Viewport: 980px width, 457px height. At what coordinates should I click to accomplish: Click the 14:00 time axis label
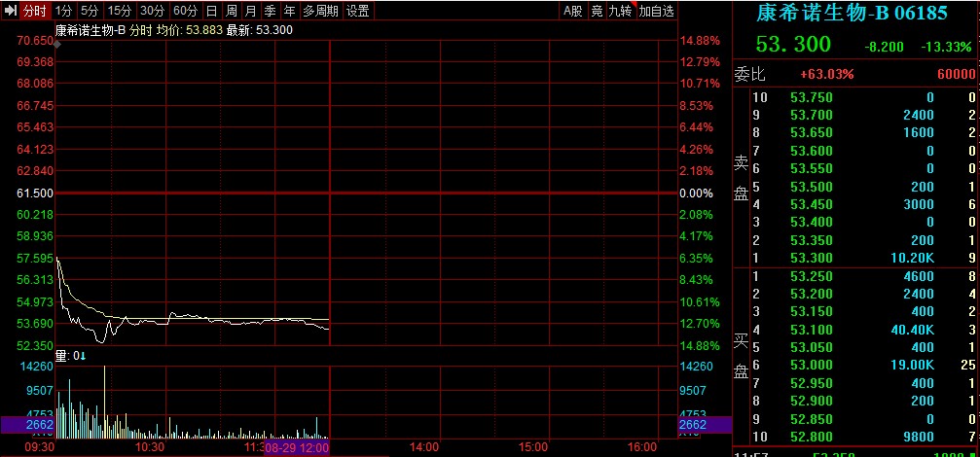(424, 447)
